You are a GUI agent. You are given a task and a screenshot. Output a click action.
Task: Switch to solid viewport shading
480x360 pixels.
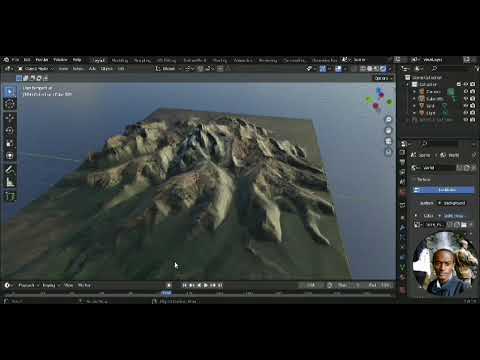coord(370,69)
